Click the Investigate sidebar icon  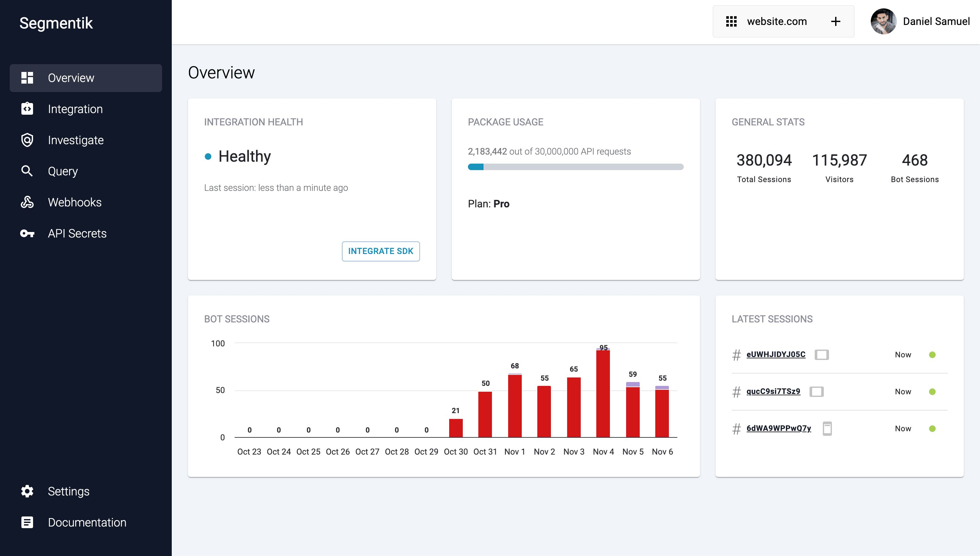pyautogui.click(x=27, y=140)
